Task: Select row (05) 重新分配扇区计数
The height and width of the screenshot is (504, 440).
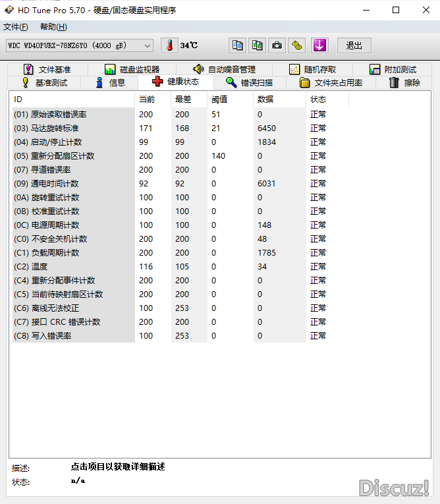Action: pyautogui.click(x=180, y=156)
